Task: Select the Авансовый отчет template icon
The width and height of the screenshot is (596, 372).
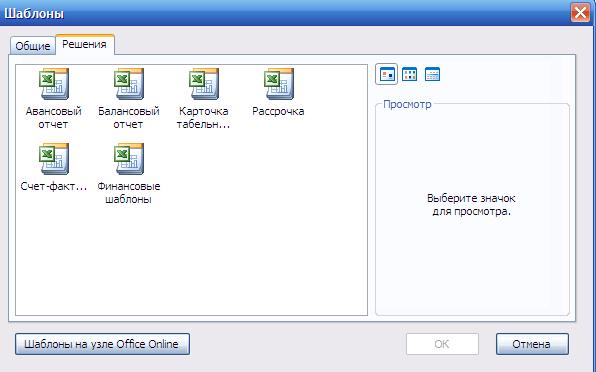Action: (54, 84)
